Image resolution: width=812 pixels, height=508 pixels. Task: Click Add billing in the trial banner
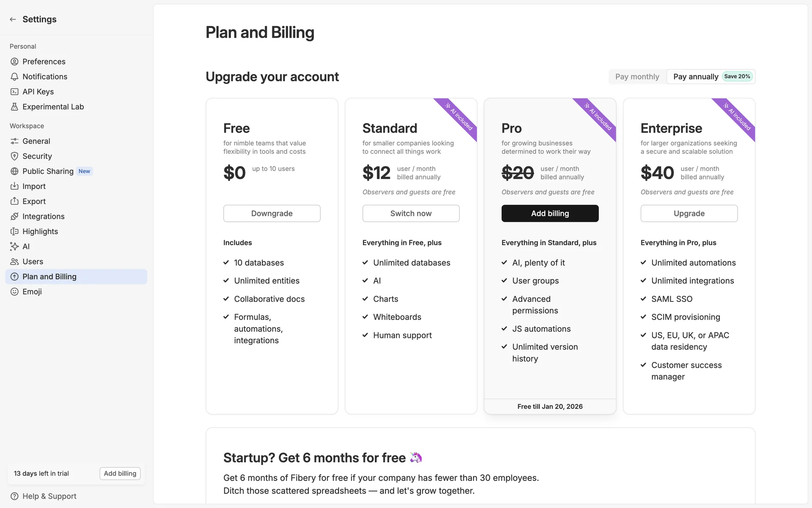point(120,473)
